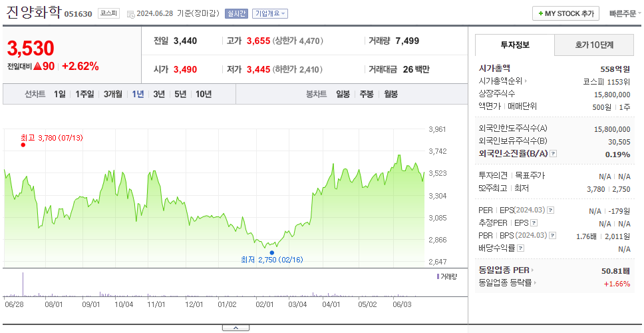Toggle the 실시간 real-time button
The image size is (644, 333).
point(236,13)
